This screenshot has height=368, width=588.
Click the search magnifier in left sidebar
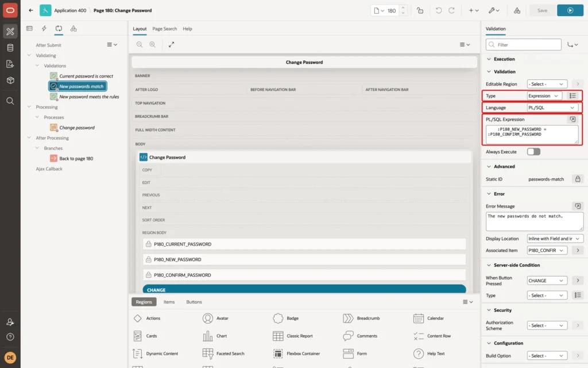point(10,101)
